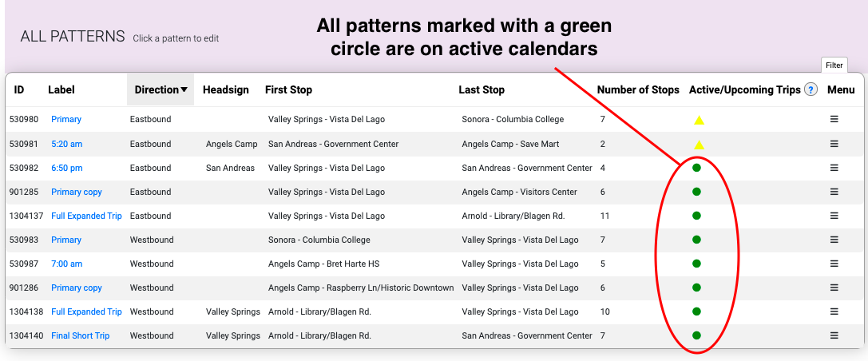Open Westbound Full Expanded Trip pattern
The height and width of the screenshot is (361, 868).
coord(86,311)
